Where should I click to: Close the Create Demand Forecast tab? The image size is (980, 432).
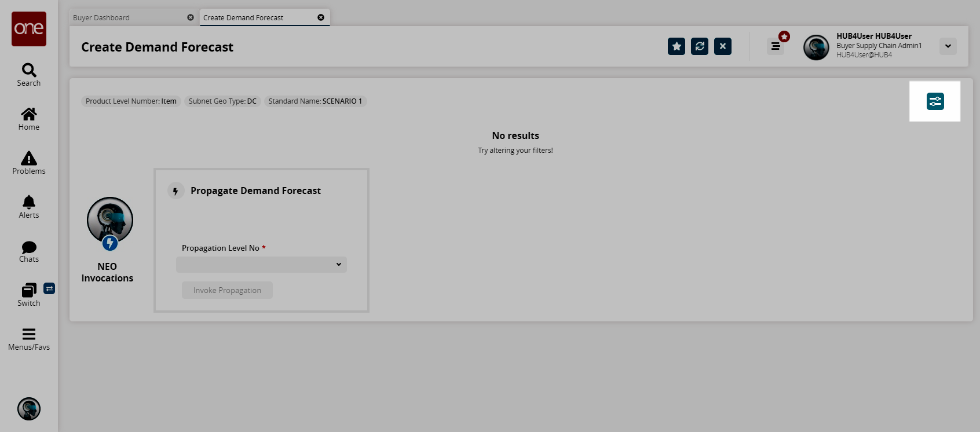[321, 17]
